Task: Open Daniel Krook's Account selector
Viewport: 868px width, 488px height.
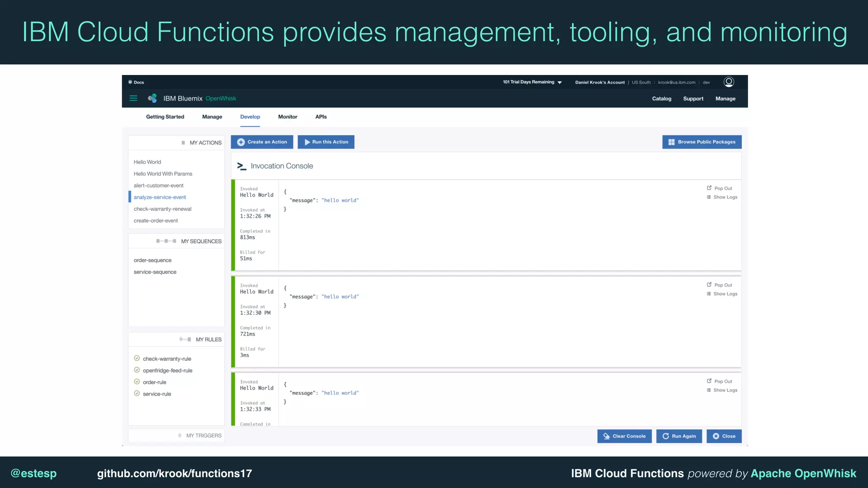Action: click(x=600, y=82)
